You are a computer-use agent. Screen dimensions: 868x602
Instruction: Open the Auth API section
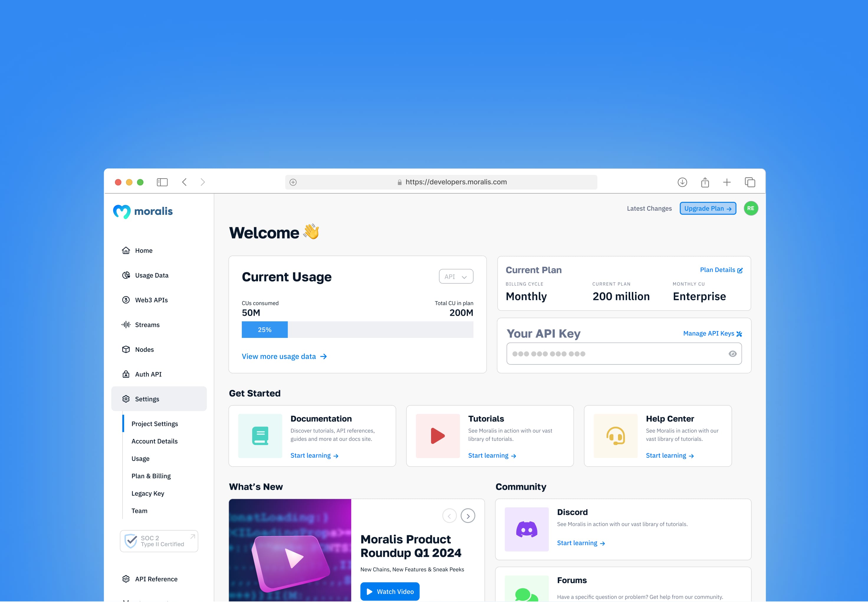(x=149, y=374)
